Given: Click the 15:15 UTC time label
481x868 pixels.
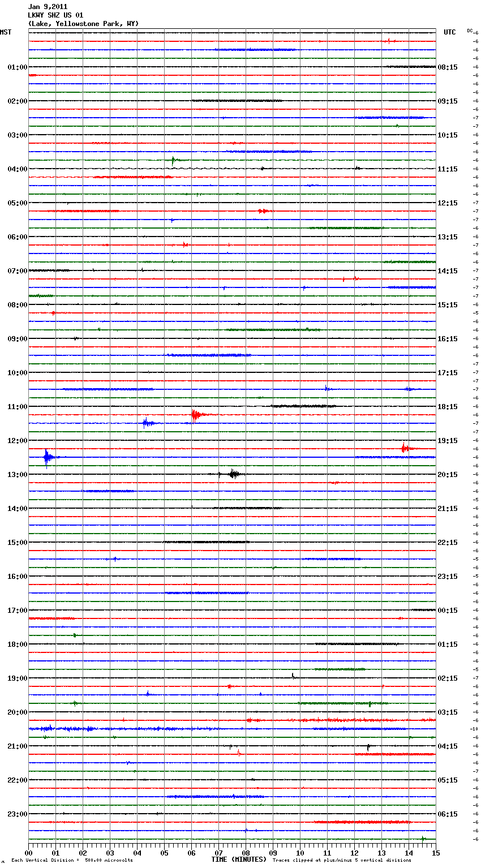Looking at the screenshot, I should 448,305.
